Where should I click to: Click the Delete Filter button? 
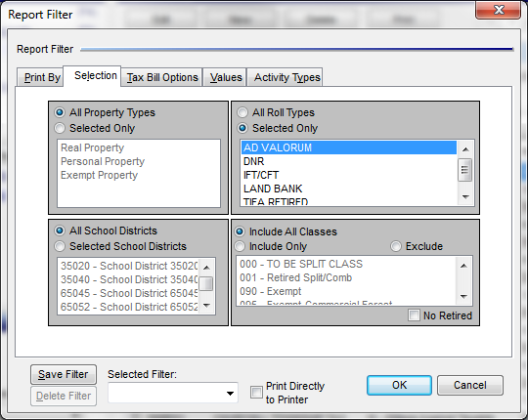pyautogui.click(x=64, y=396)
